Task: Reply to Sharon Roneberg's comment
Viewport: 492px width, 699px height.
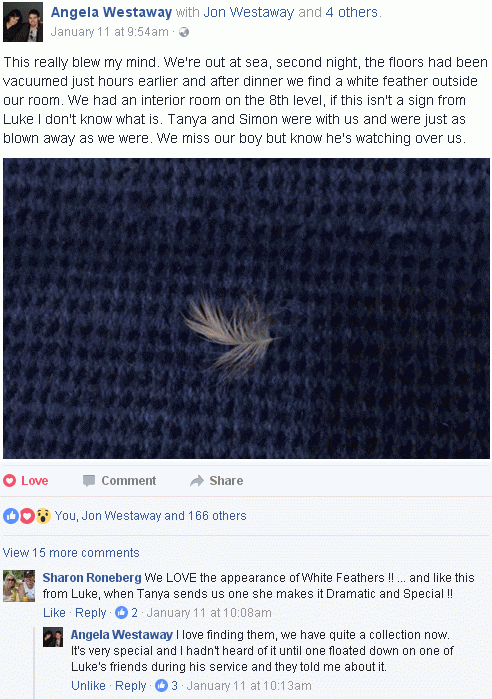Action: click(90, 613)
